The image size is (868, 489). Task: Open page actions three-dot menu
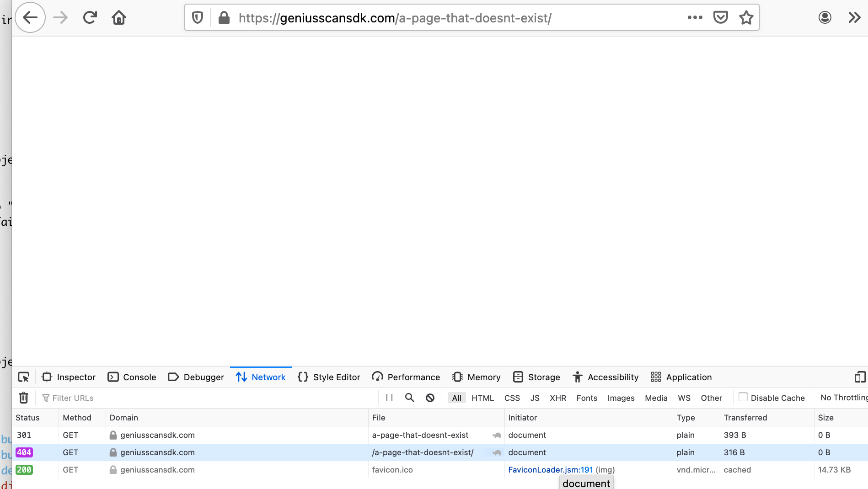tap(695, 18)
